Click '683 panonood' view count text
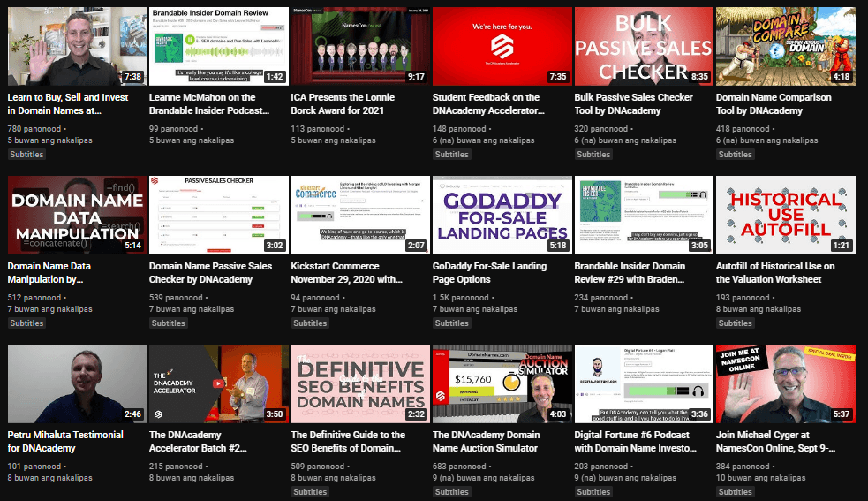The width and height of the screenshot is (868, 501). 459,467
